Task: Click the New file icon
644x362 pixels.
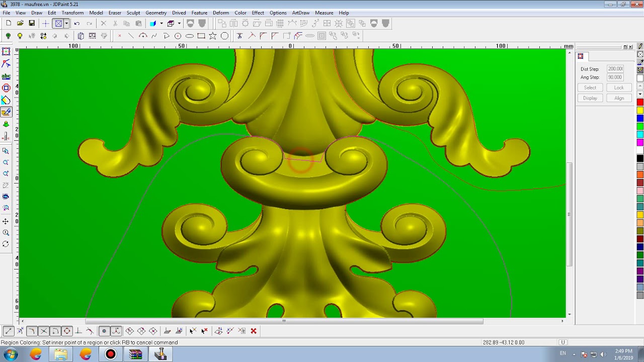Action: pos(9,23)
